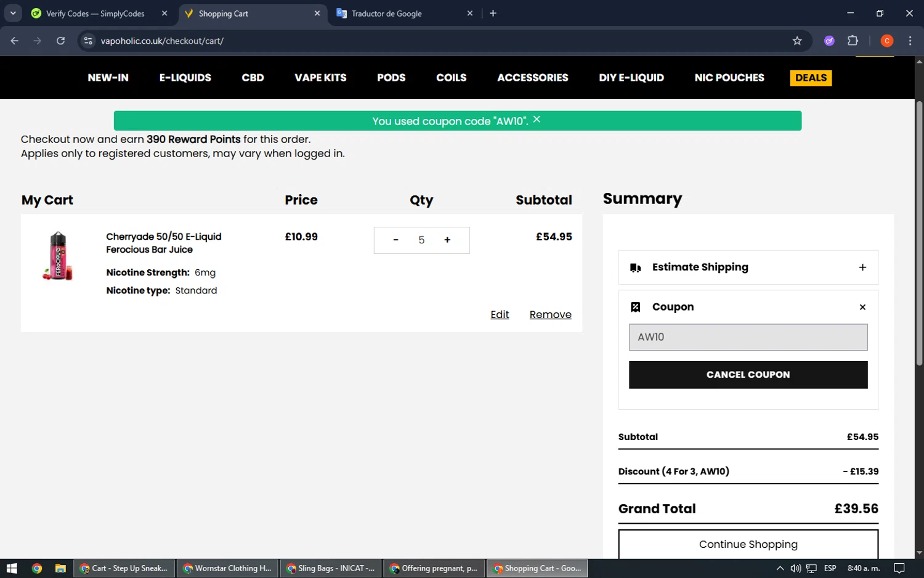Open network settings in system tray
Viewport: 924px width, 578px height.
(x=812, y=568)
